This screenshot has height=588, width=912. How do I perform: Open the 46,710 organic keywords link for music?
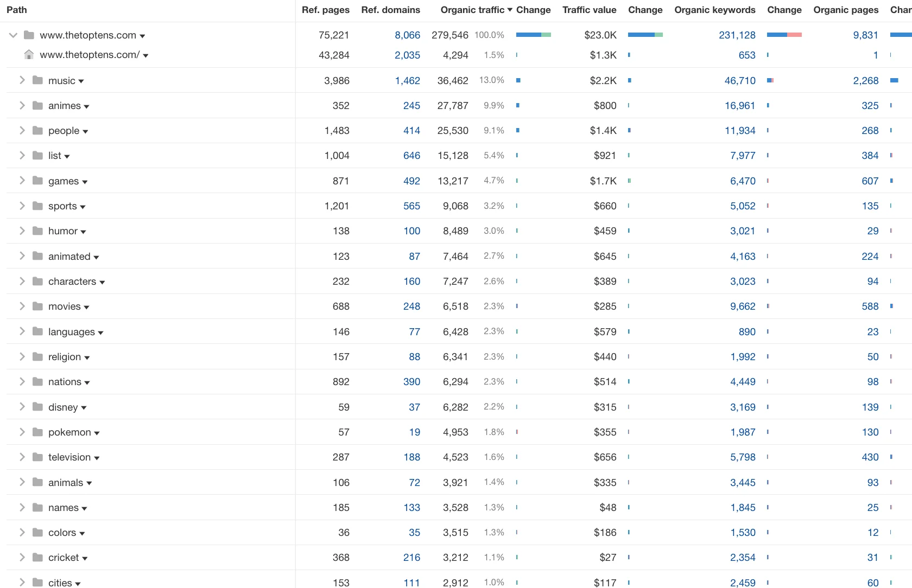coord(739,80)
